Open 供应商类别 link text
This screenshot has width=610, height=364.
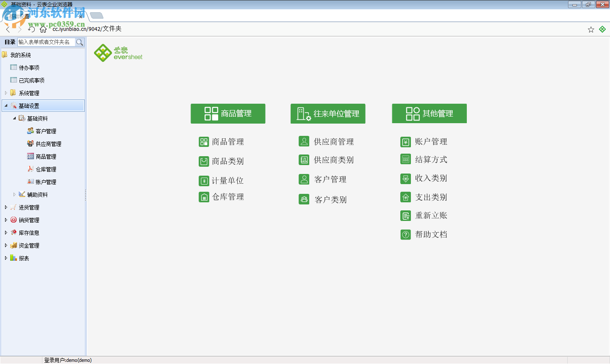(334, 160)
